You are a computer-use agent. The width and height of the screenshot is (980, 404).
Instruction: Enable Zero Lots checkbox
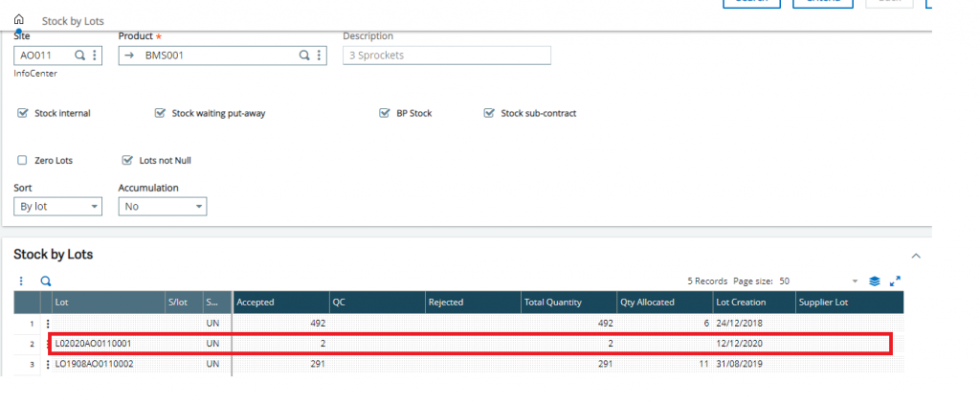click(23, 160)
